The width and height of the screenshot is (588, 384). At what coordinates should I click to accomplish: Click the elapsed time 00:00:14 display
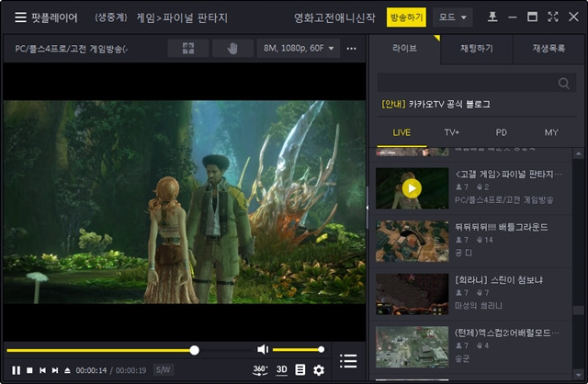click(91, 370)
